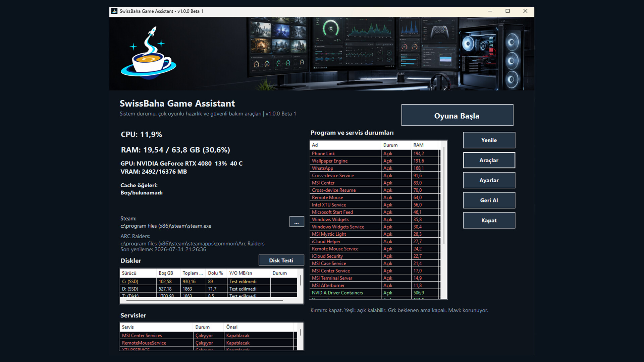Select the RemoteMouseService service row
This screenshot has height=362, width=644.
point(208,343)
